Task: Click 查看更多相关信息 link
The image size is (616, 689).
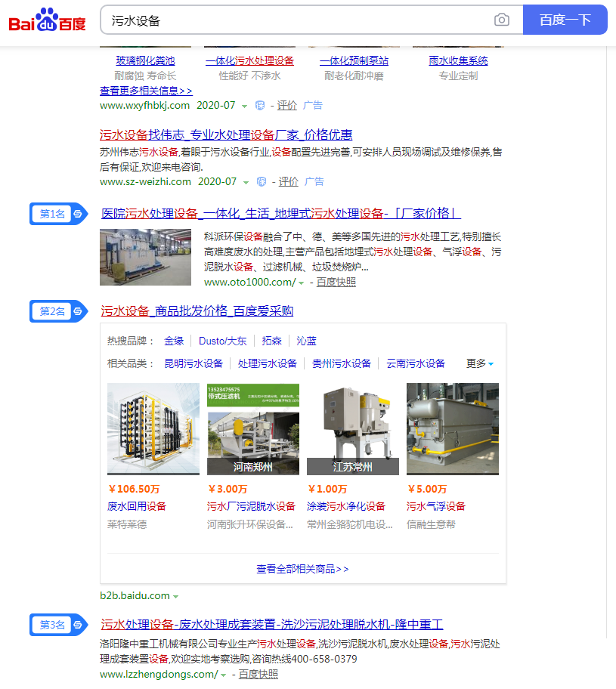Action: pyautogui.click(x=146, y=91)
